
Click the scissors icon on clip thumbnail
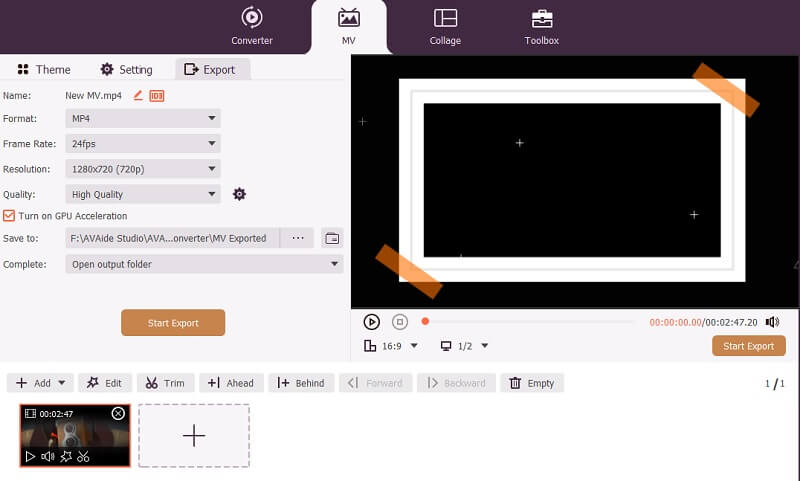click(x=83, y=457)
